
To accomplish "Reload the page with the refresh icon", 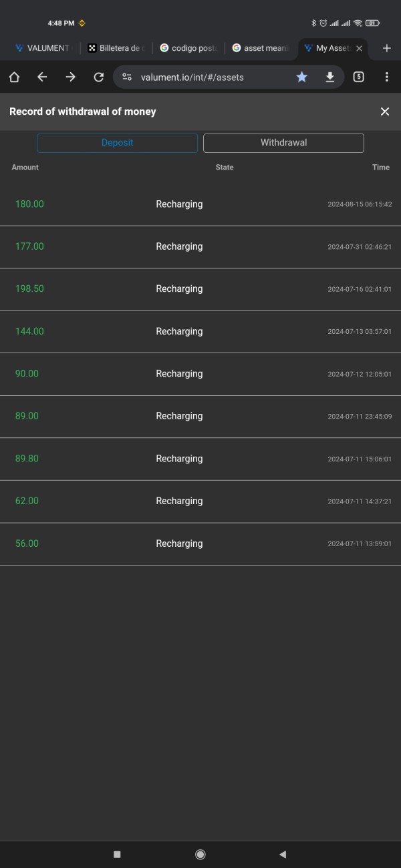I will point(99,77).
